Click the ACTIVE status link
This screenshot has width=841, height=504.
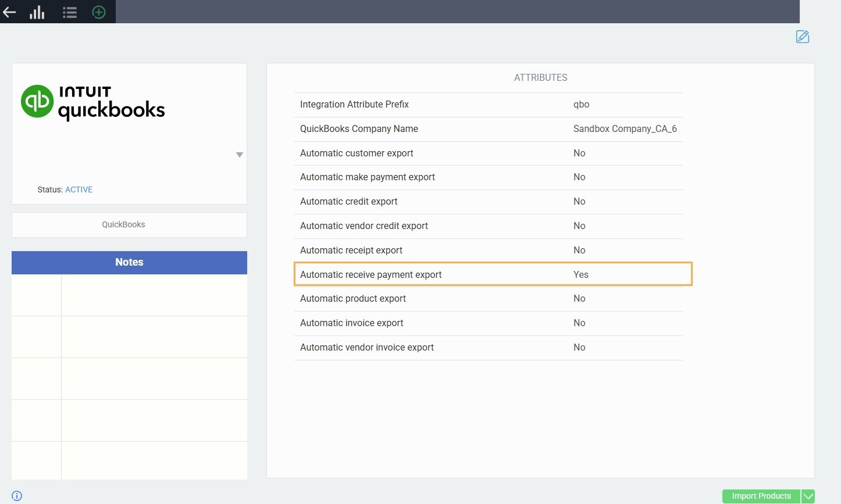[x=79, y=190]
